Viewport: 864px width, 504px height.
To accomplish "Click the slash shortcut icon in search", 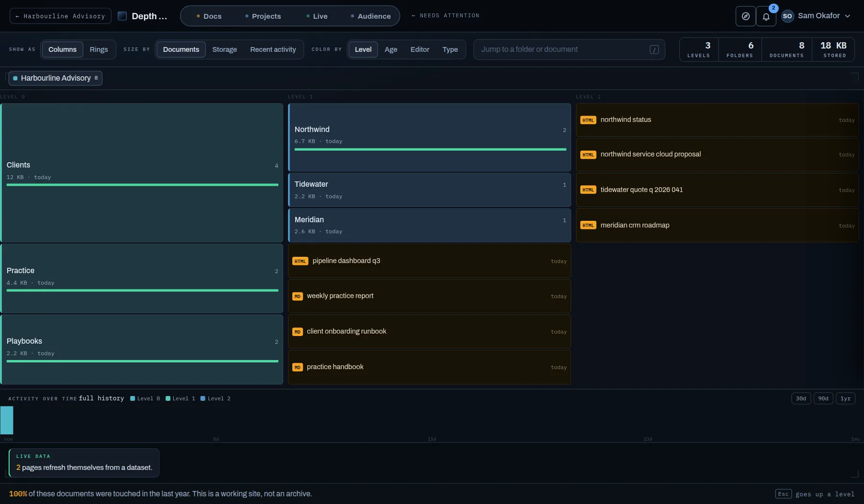I will tap(654, 49).
